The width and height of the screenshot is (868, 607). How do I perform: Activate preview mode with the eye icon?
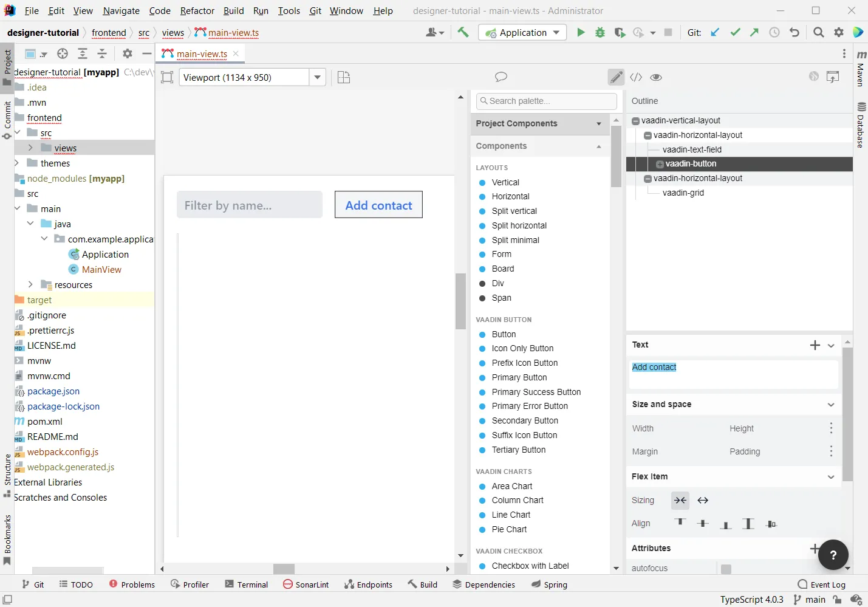[657, 77]
